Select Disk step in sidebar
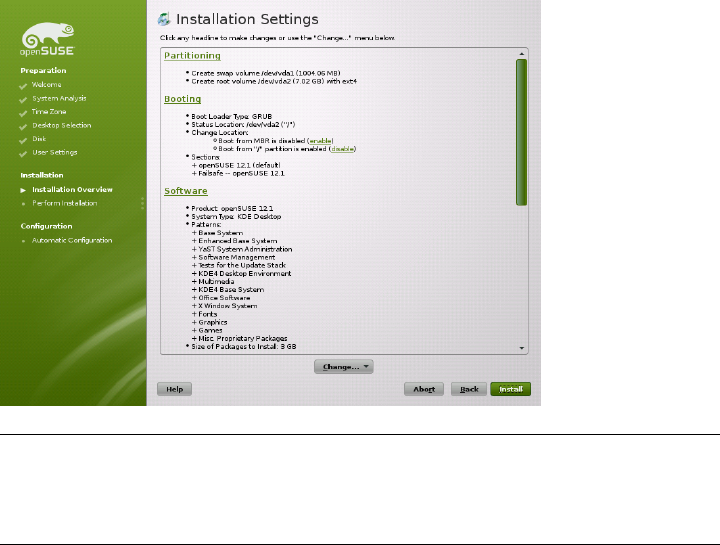The width and height of the screenshot is (720, 545). (39, 139)
